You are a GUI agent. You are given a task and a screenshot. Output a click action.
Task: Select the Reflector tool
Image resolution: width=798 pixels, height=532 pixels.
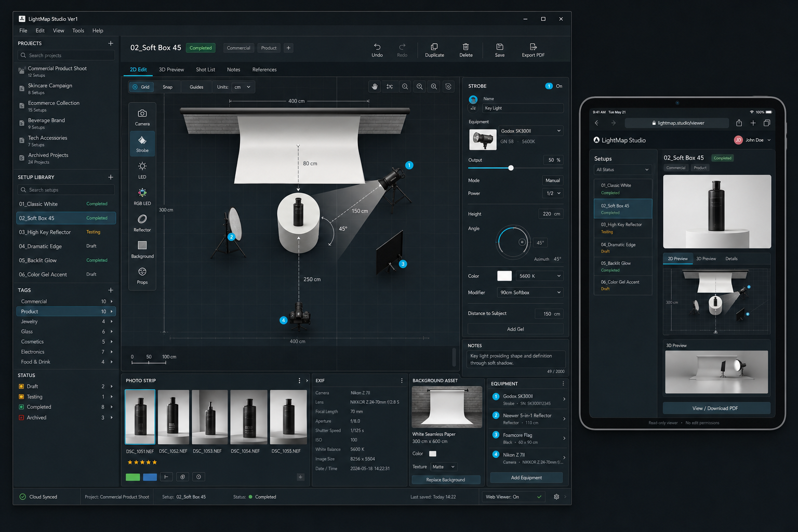pos(142,223)
